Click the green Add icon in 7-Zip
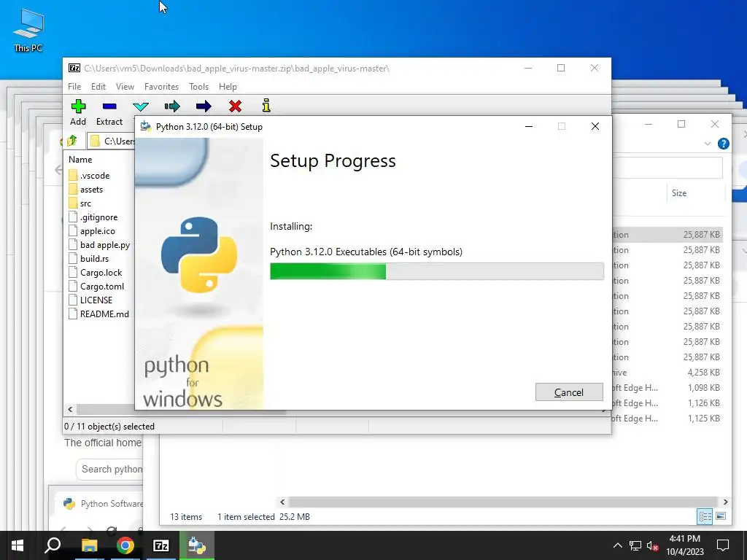Viewport: 747px width, 560px height. click(78, 106)
